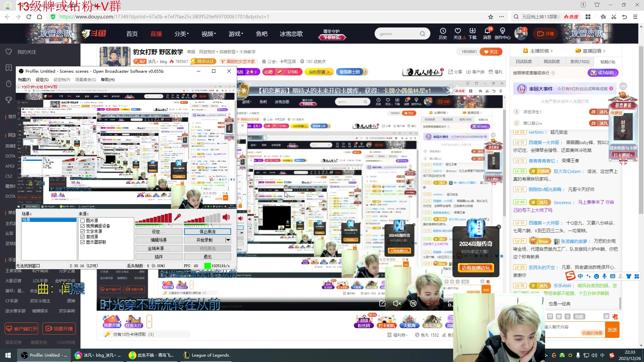The image size is (644, 362).
Task: Open the 消息 notification bell
Action: click(x=487, y=34)
